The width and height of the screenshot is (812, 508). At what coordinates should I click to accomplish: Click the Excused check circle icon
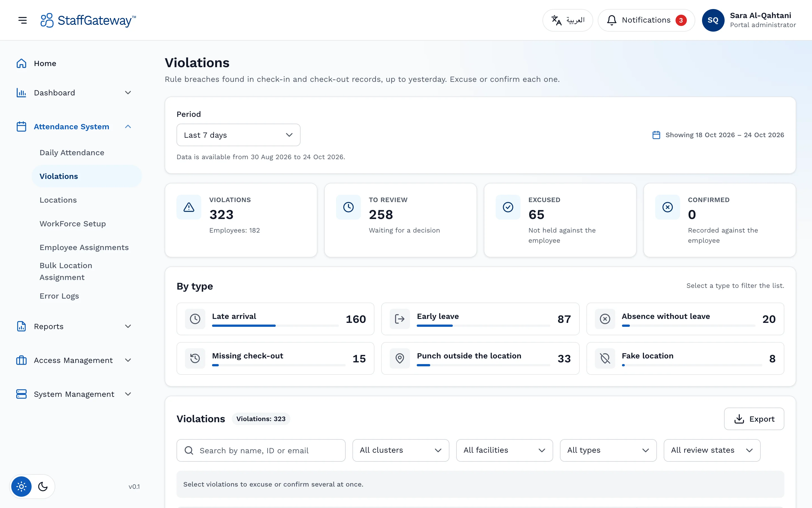(508, 207)
